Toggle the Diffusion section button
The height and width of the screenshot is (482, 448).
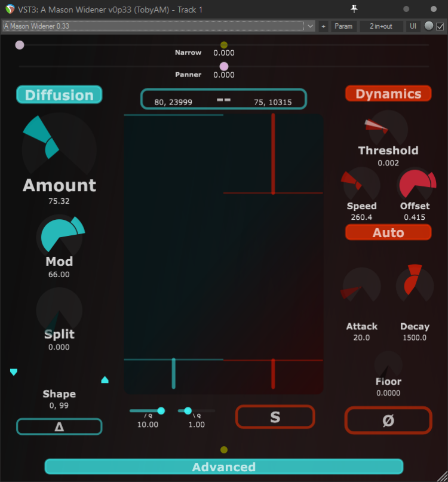(x=59, y=95)
